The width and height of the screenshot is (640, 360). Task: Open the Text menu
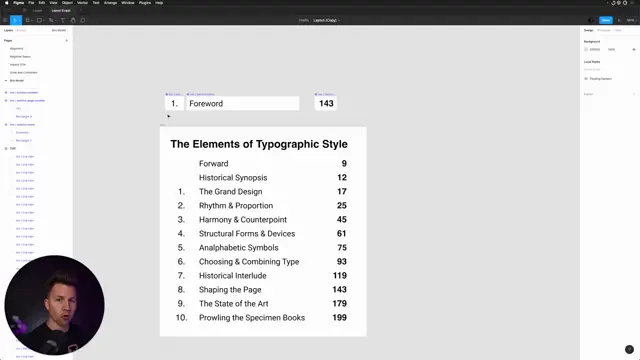coord(96,2)
